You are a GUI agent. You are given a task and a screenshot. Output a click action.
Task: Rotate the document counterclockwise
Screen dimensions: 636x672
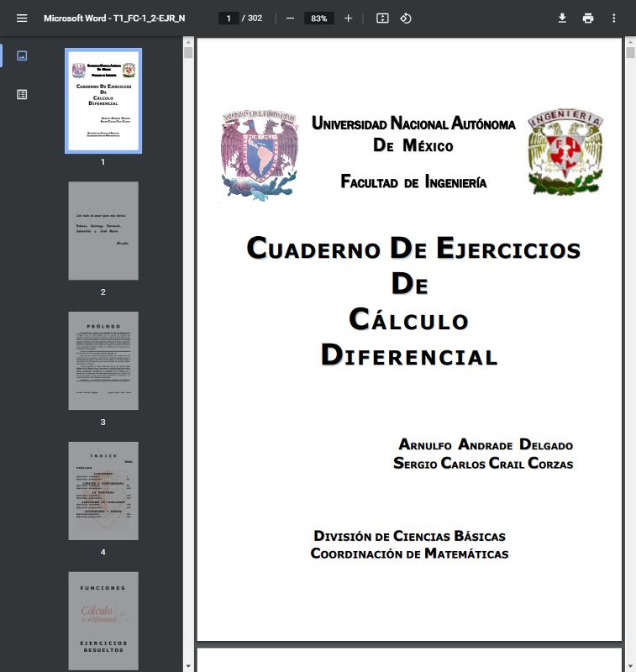[406, 18]
